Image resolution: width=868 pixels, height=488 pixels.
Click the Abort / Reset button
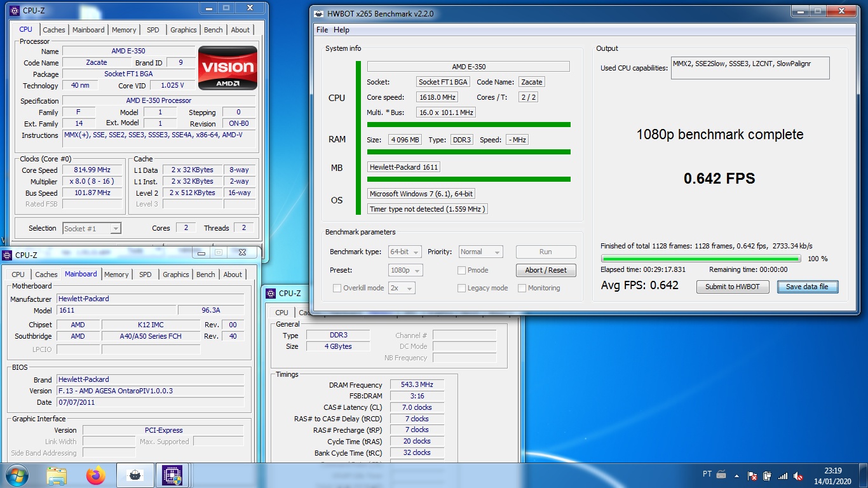coord(546,270)
